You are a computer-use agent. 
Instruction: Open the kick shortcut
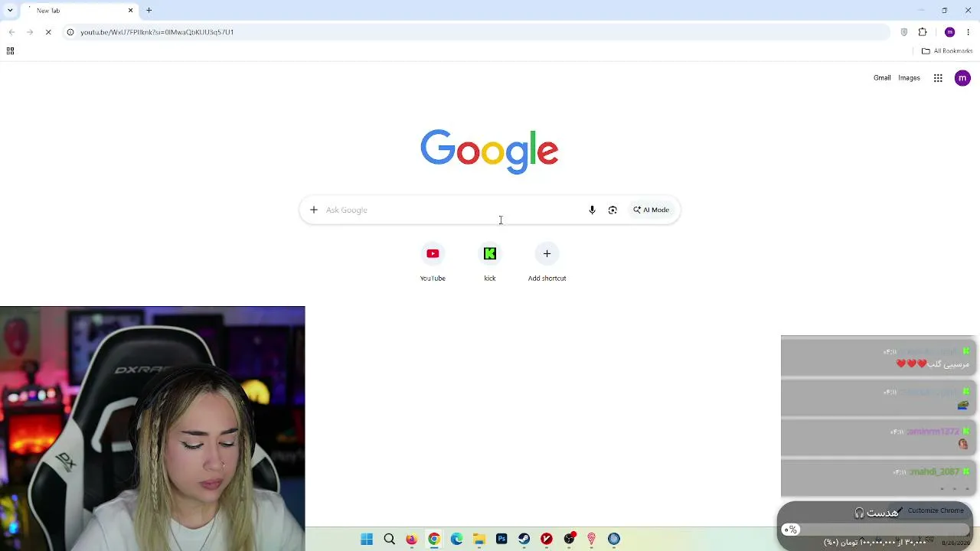pos(490,262)
